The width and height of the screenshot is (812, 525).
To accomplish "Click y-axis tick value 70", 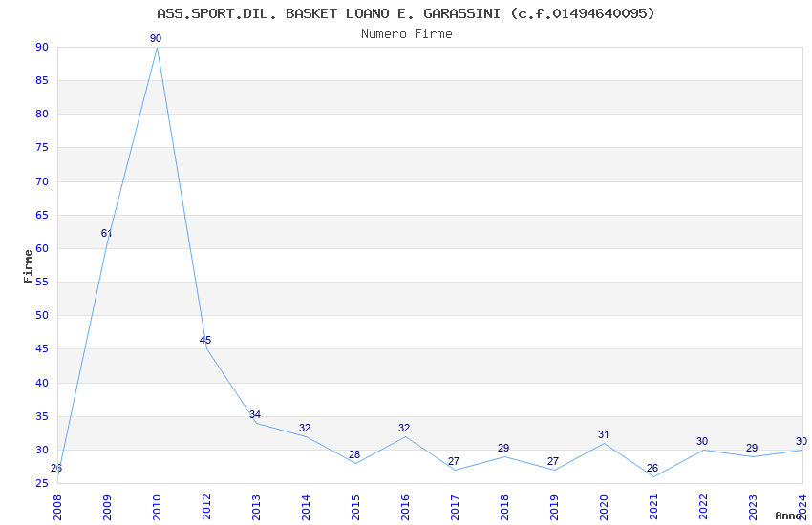I will tap(42, 181).
